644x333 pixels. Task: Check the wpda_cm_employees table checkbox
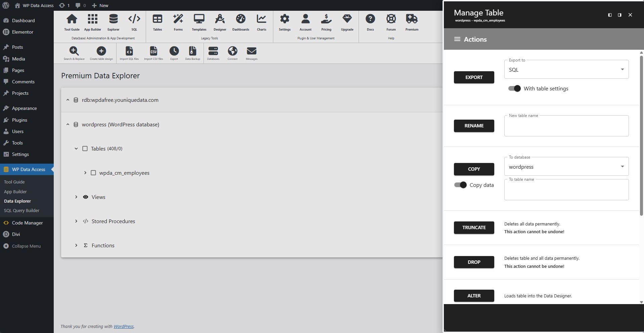(93, 173)
